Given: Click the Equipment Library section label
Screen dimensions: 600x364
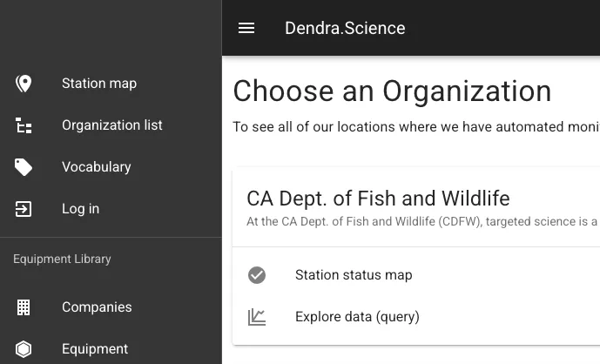Looking at the screenshot, I should click(62, 260).
